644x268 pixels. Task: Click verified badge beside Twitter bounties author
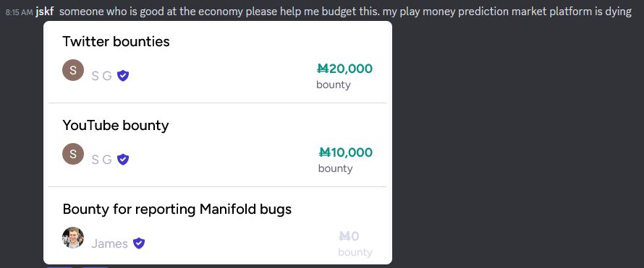click(123, 76)
